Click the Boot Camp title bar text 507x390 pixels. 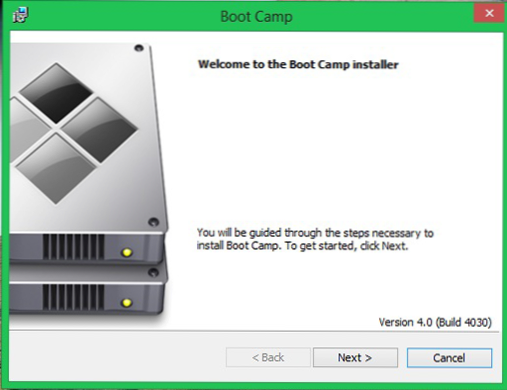tap(256, 16)
